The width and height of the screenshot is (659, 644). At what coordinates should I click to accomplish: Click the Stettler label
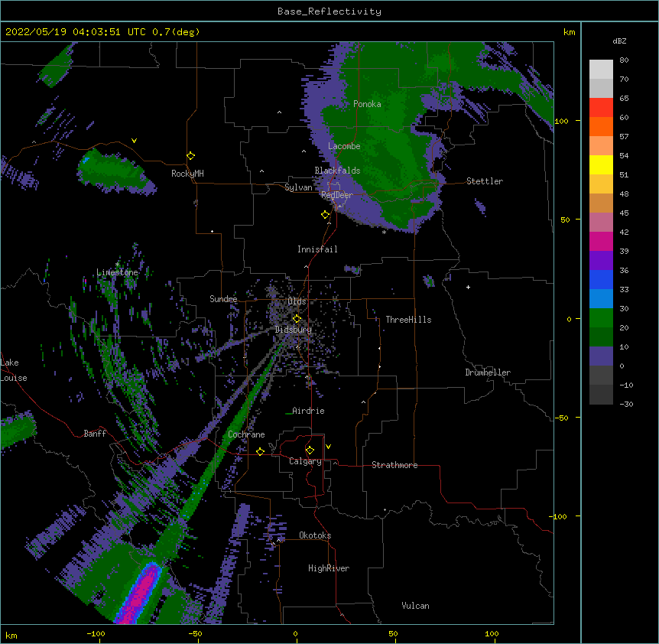485,181
